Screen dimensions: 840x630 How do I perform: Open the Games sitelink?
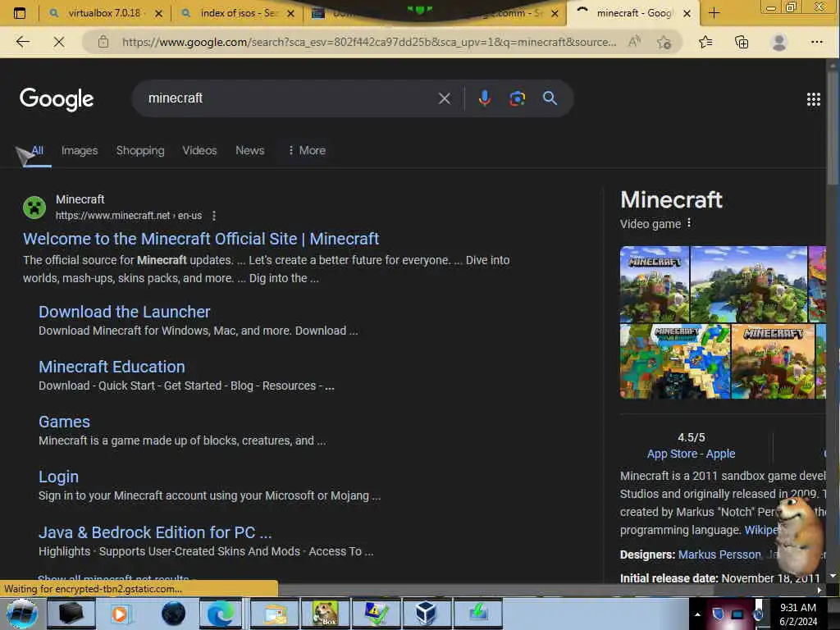(x=64, y=422)
